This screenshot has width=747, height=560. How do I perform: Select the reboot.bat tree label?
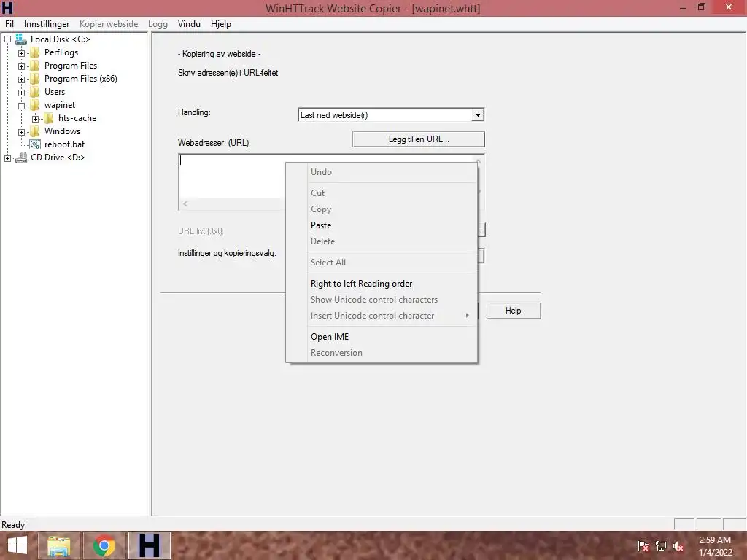(x=64, y=144)
